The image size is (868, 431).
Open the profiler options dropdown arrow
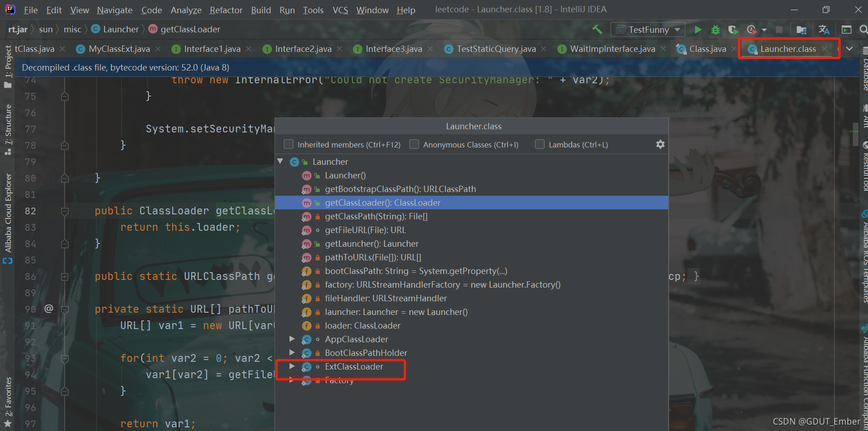(x=764, y=30)
